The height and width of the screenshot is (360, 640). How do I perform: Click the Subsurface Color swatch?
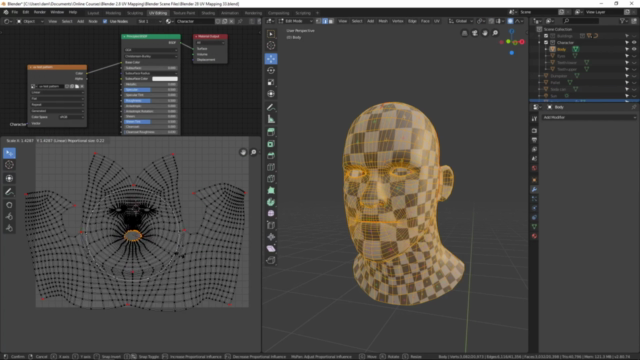coord(165,79)
